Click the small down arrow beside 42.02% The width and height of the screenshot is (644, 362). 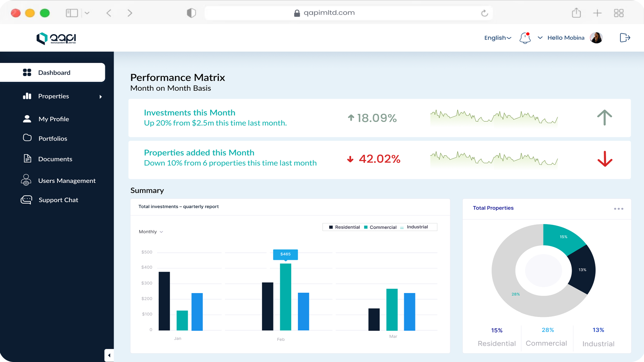(350, 159)
